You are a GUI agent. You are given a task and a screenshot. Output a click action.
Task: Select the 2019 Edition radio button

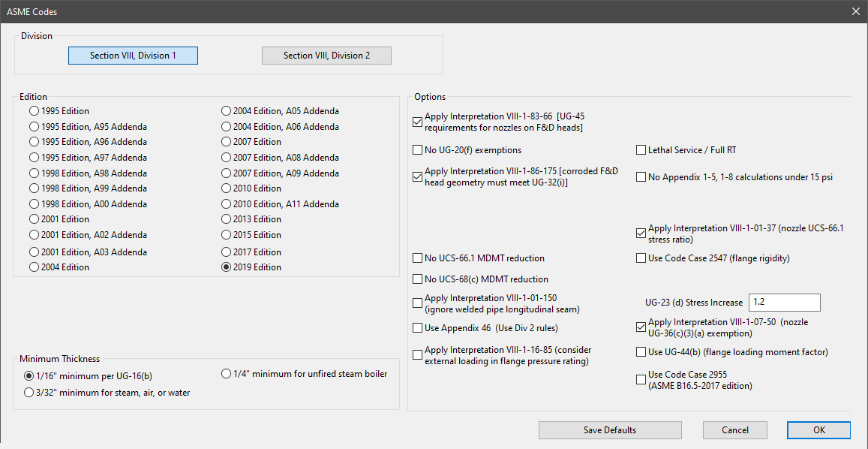(226, 267)
